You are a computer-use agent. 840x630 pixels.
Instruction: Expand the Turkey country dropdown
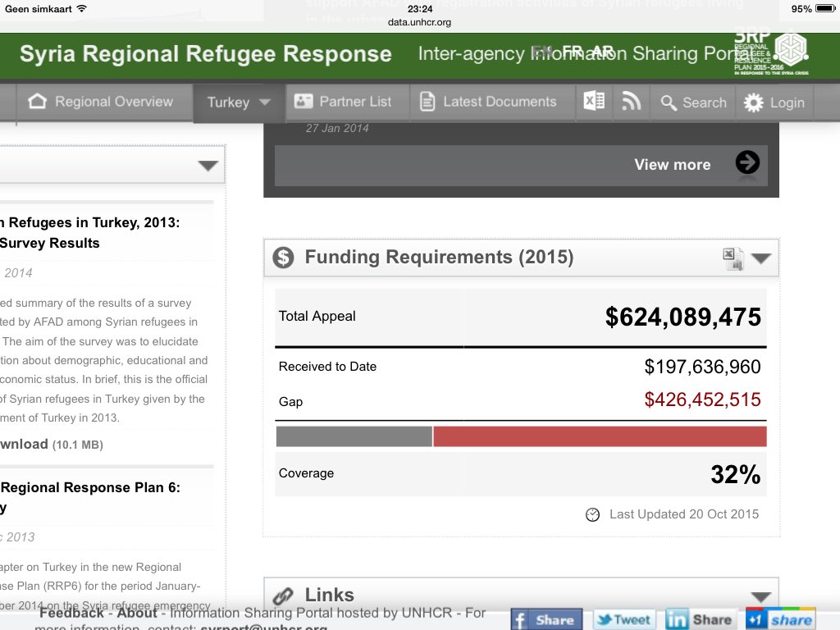click(239, 103)
